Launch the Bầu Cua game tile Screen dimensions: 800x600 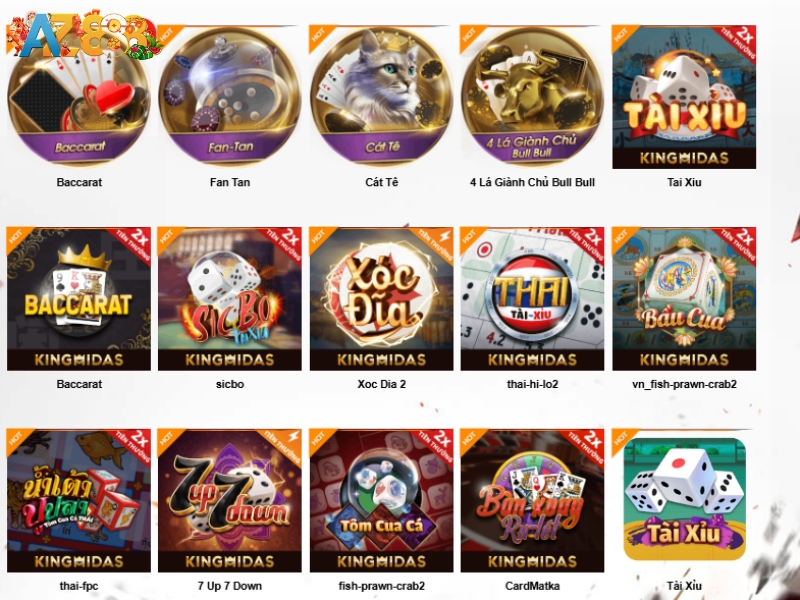(x=684, y=298)
